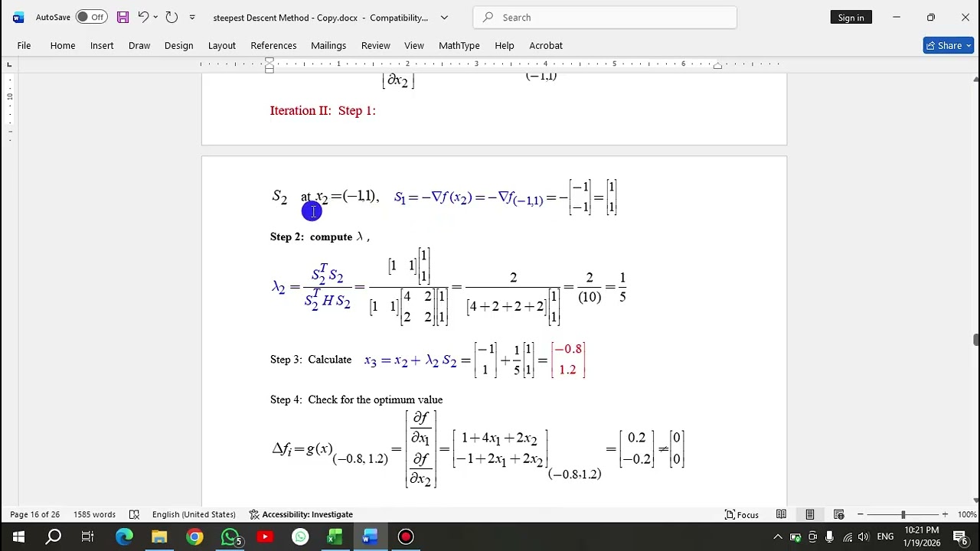This screenshot has height=551, width=980.
Task: Expand the document title dropdown chevron
Action: [x=444, y=17]
